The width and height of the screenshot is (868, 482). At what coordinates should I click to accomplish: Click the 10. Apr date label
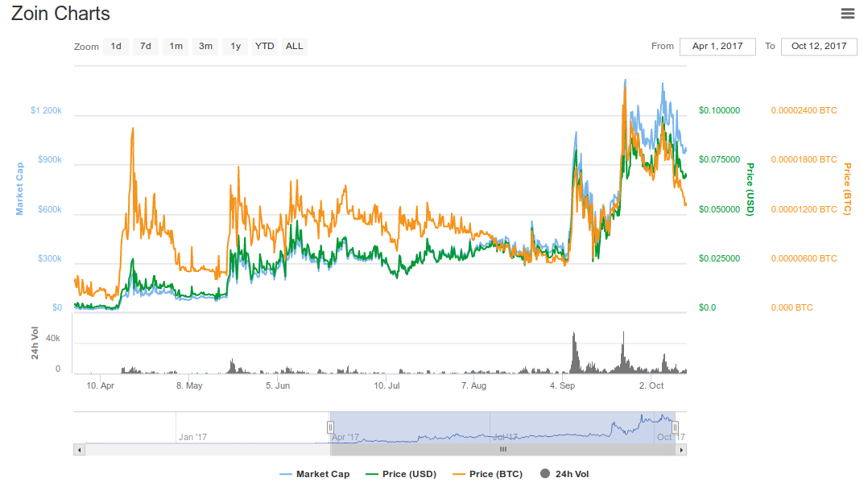pos(100,385)
